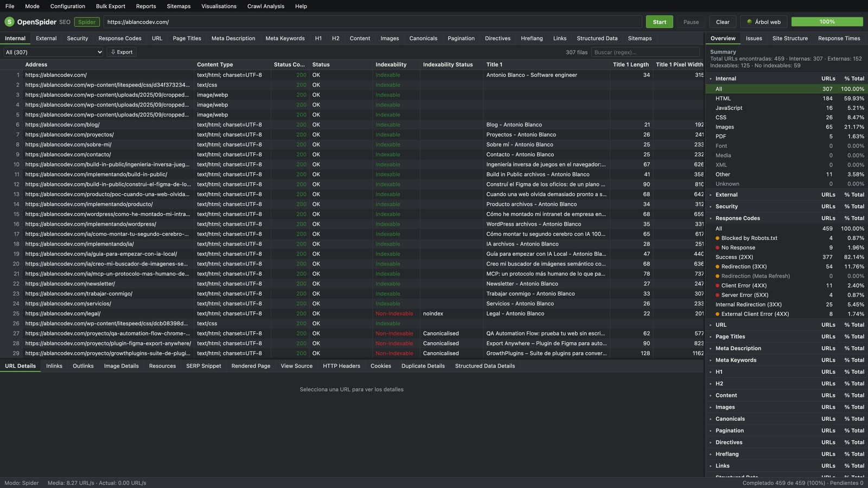Open the Issues tab in right panel
This screenshot has width=868, height=488.
pos(754,38)
